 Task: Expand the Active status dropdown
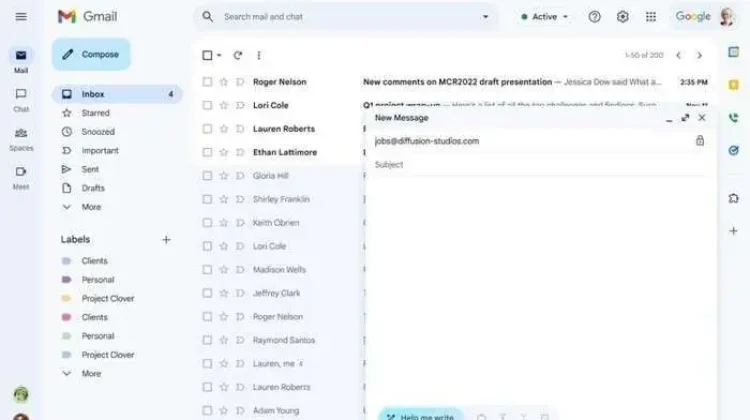pyautogui.click(x=545, y=17)
